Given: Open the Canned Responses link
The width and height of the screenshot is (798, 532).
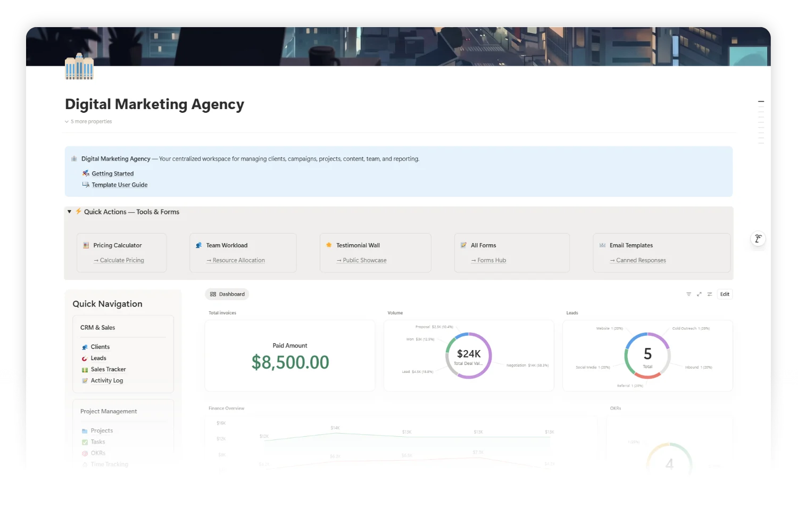Looking at the screenshot, I should coord(638,260).
